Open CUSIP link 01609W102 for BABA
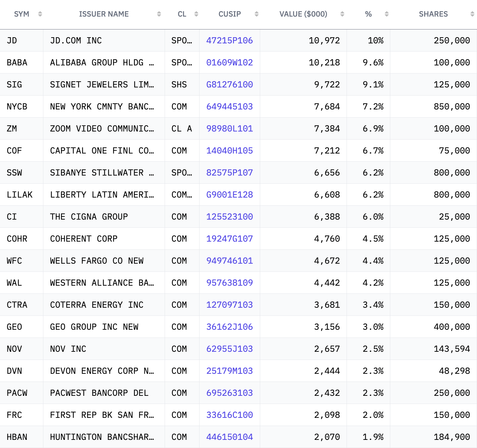The image size is (477, 448). click(230, 62)
